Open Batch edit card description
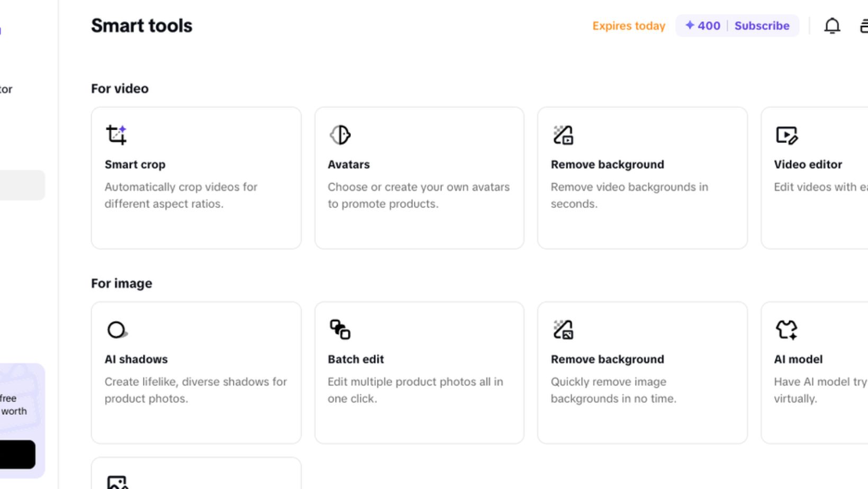The width and height of the screenshot is (868, 489). point(415,390)
